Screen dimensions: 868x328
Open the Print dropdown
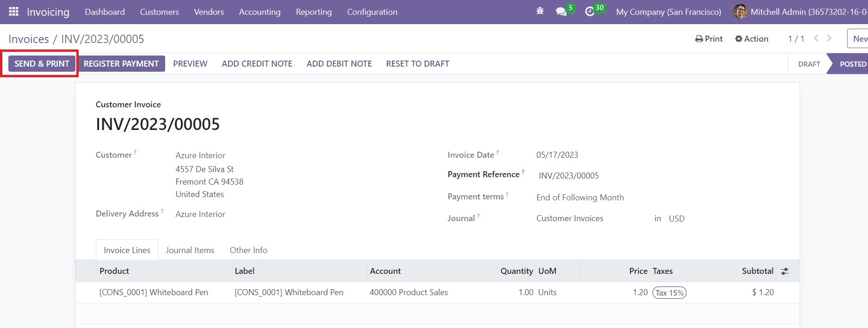coord(709,39)
